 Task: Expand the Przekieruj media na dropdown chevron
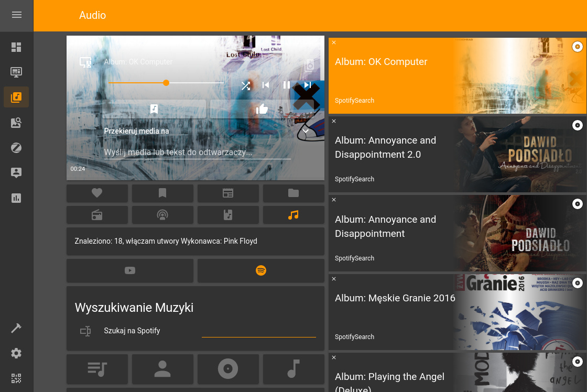tap(306, 131)
